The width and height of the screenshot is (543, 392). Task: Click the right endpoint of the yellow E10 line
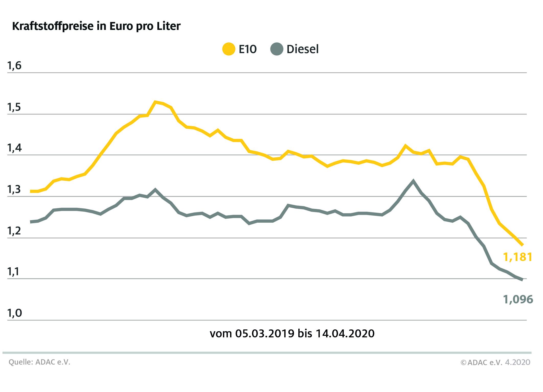coord(523,245)
